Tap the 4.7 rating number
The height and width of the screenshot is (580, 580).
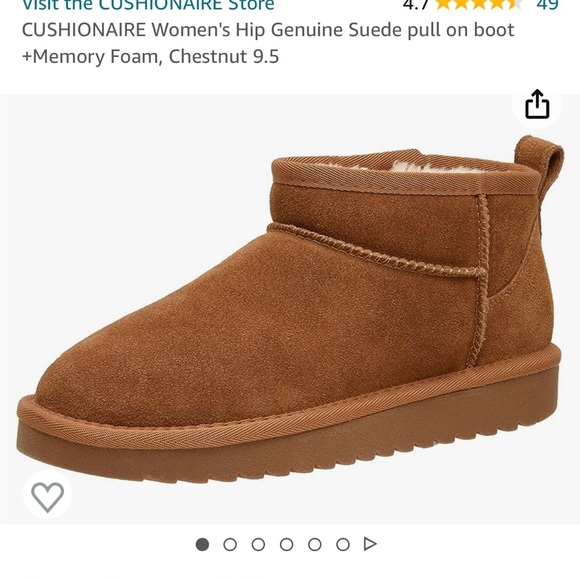coord(416,5)
